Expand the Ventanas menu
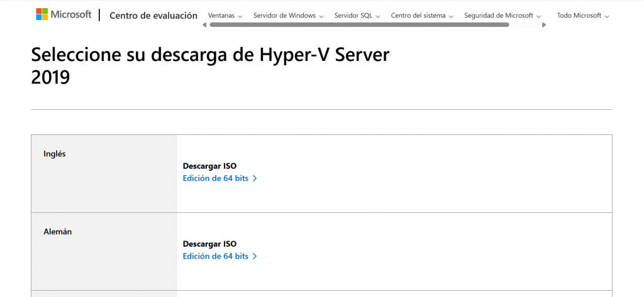The image size is (644, 297). 225,16
